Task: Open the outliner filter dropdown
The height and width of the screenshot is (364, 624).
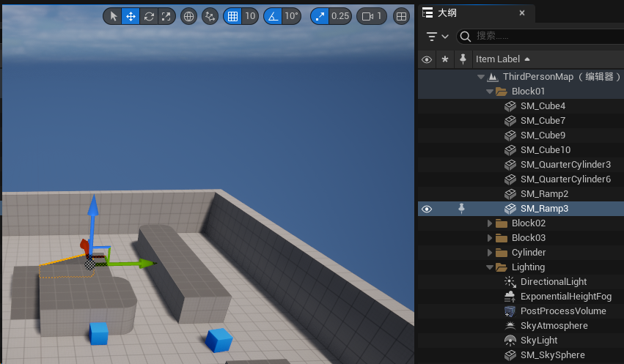Action: tap(437, 37)
